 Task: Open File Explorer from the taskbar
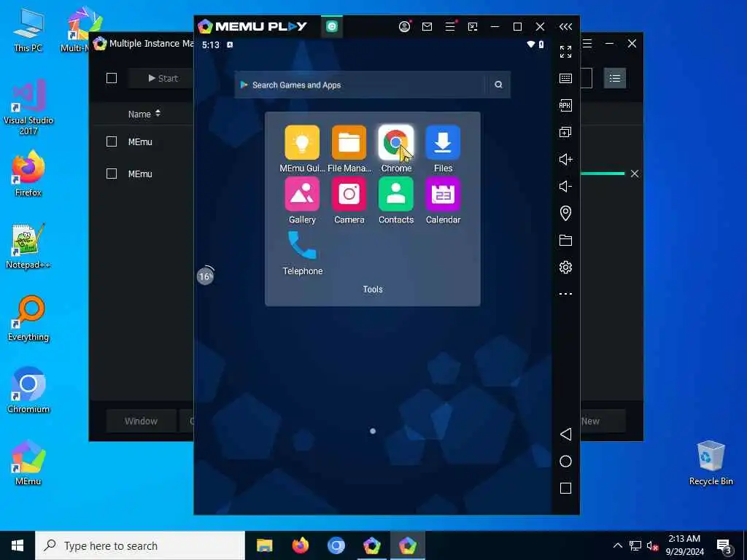264,545
